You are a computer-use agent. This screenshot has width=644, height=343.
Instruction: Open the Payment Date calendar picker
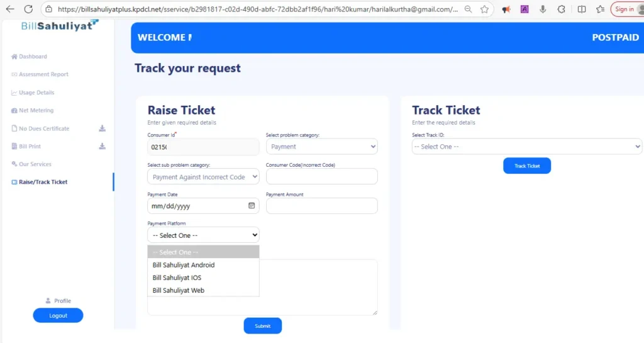(252, 206)
